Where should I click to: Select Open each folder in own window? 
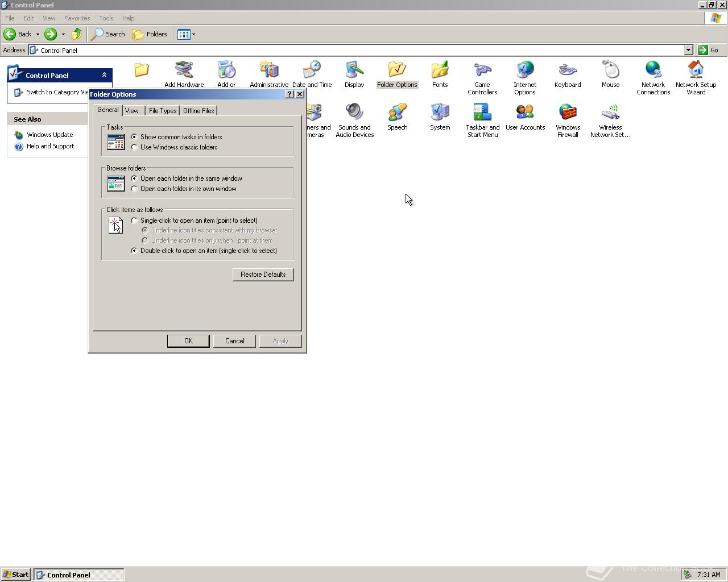pyautogui.click(x=184, y=189)
